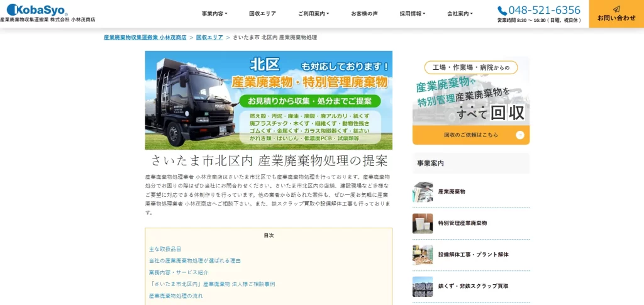Follow the 業務内容・サービス紹介 contents link
644x305 pixels.
coord(179,272)
